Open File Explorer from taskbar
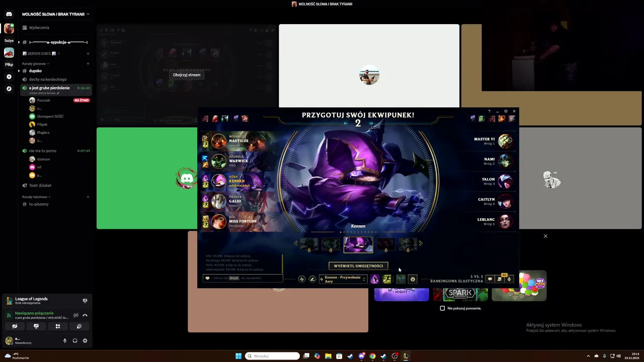The height and width of the screenshot is (362, 644). coord(328,356)
